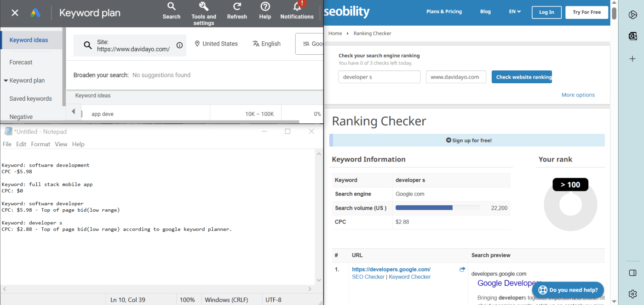Open Saved keywords in sidebar
The height and width of the screenshot is (305, 644).
pyautogui.click(x=31, y=98)
